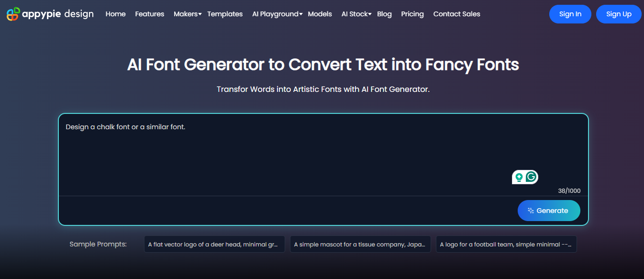Click the Generate button
Image resolution: width=644 pixels, height=279 pixels.
549,211
